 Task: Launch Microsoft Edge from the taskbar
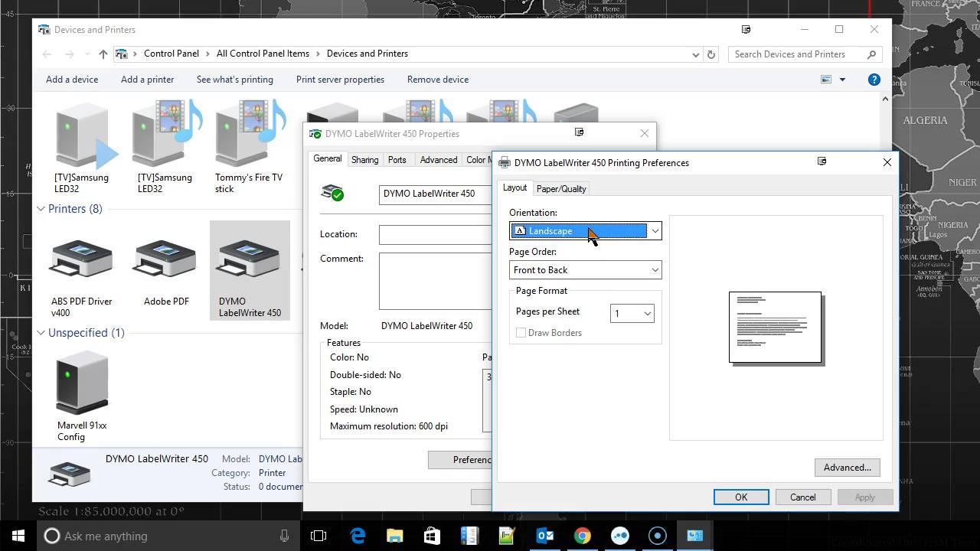(x=358, y=536)
